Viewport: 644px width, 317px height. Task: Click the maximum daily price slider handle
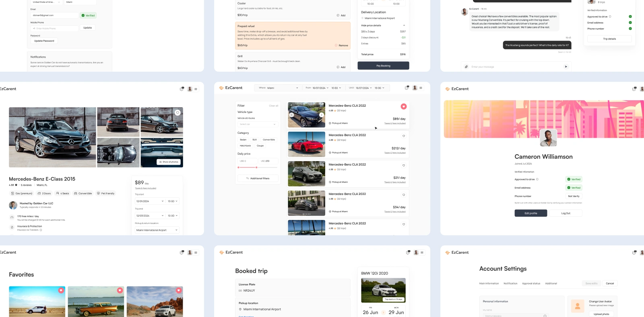(x=256, y=167)
